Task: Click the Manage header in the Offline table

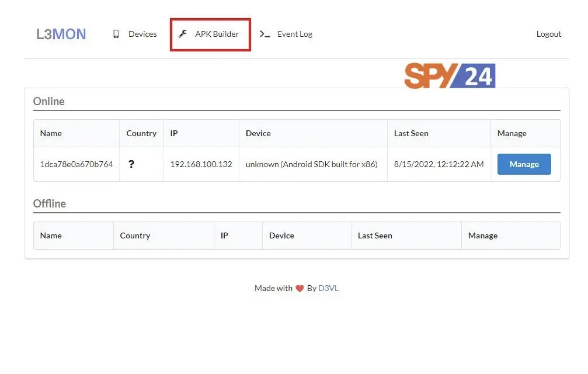Action: (483, 236)
